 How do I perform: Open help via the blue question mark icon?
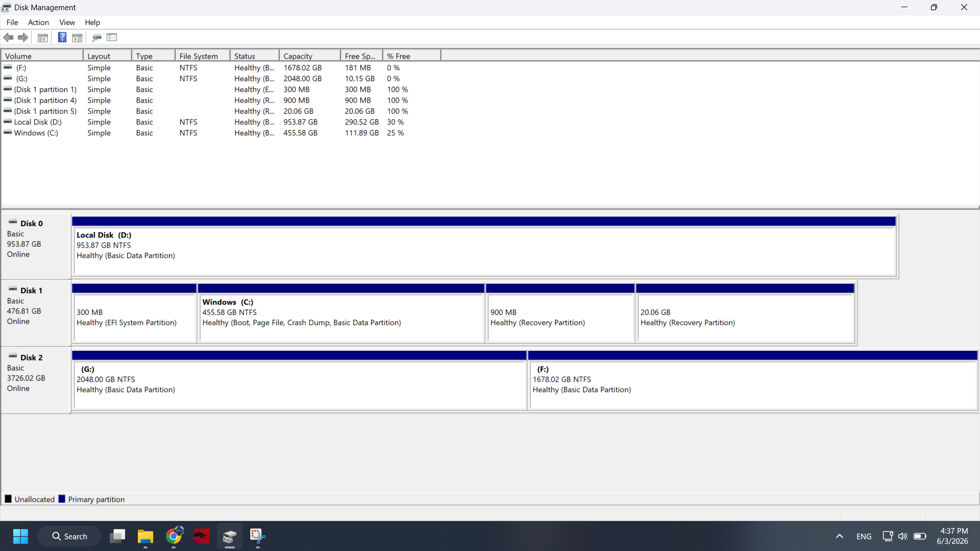coord(62,37)
